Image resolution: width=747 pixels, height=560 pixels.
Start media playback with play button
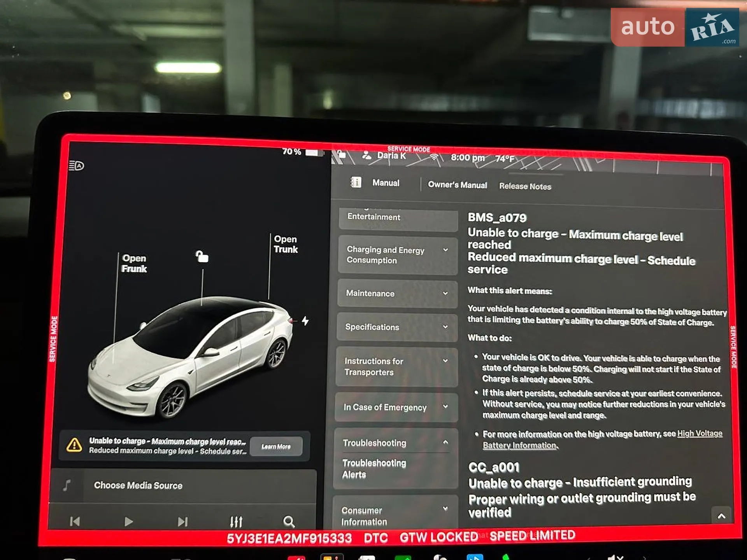coord(128,521)
